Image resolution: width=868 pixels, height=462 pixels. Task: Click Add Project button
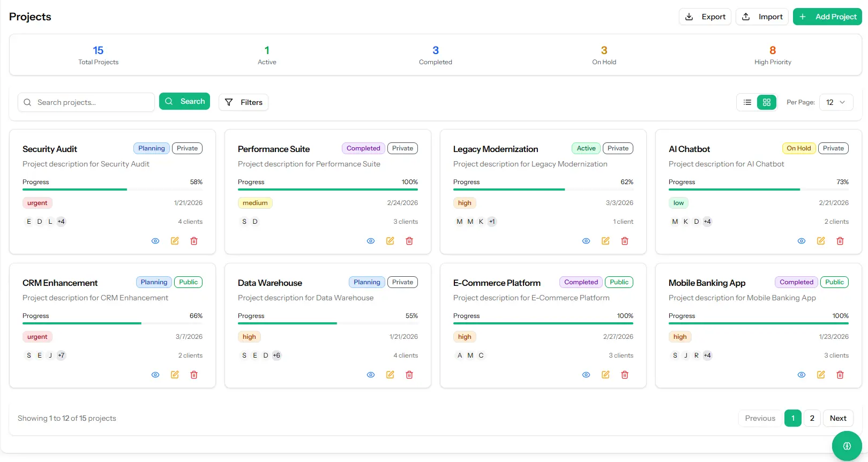tap(827, 17)
